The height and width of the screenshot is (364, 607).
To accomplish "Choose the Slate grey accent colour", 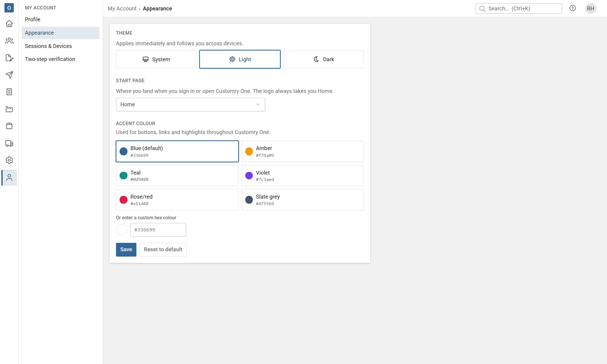I will click(303, 200).
